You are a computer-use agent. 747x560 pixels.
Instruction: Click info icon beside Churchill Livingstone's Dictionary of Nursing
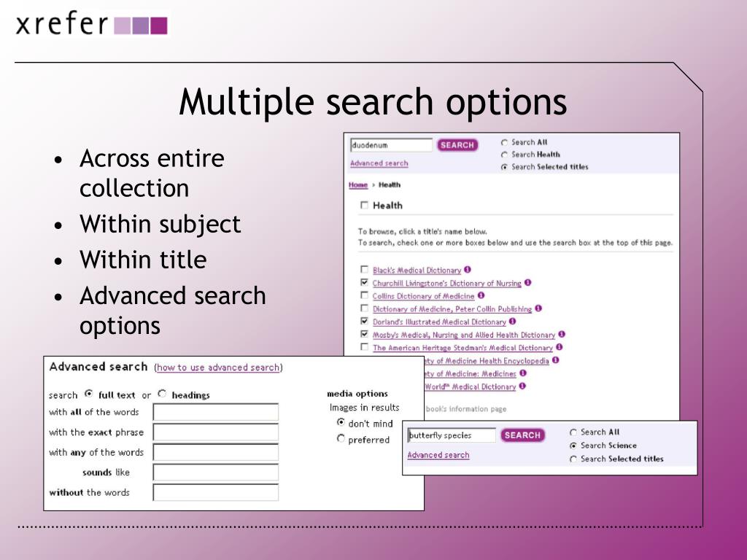point(527,282)
